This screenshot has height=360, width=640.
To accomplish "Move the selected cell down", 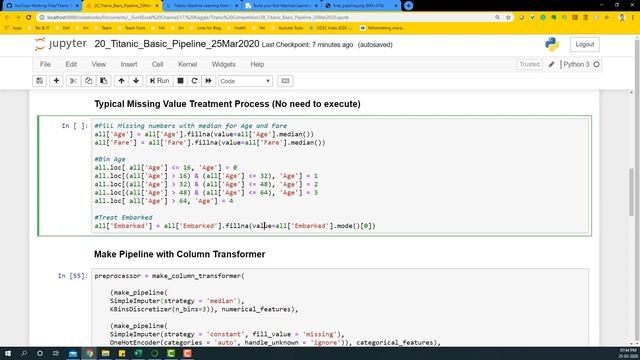I will tap(136, 81).
